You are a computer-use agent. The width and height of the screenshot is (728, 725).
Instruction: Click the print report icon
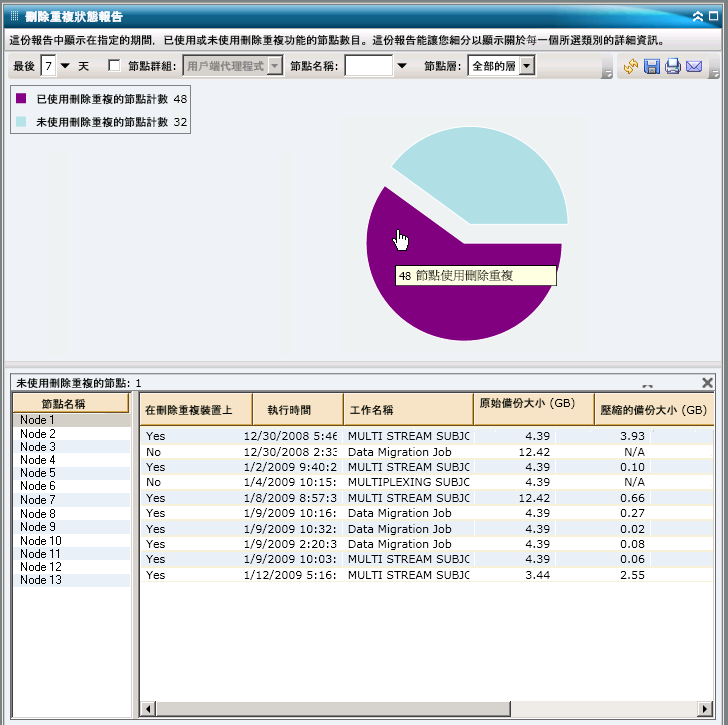point(673,67)
